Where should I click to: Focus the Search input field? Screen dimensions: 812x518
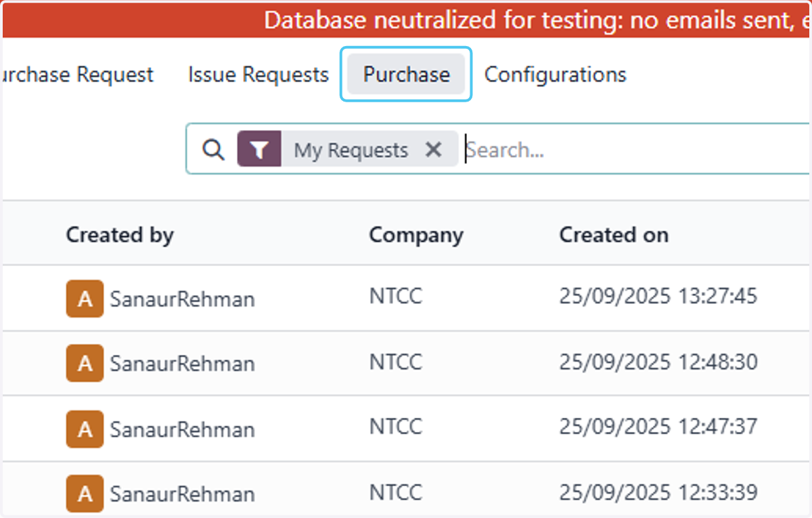click(x=636, y=150)
